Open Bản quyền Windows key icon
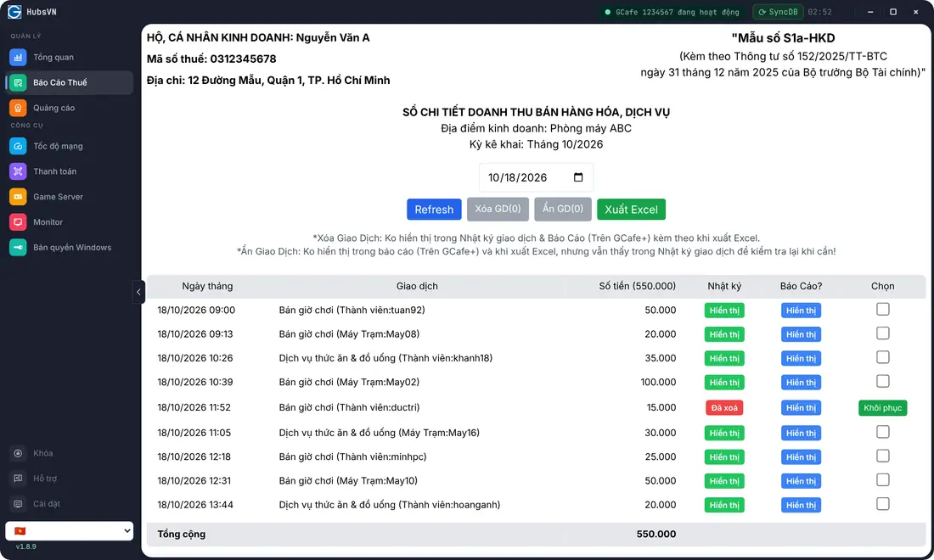Screen dimensions: 934x560 [18, 247]
